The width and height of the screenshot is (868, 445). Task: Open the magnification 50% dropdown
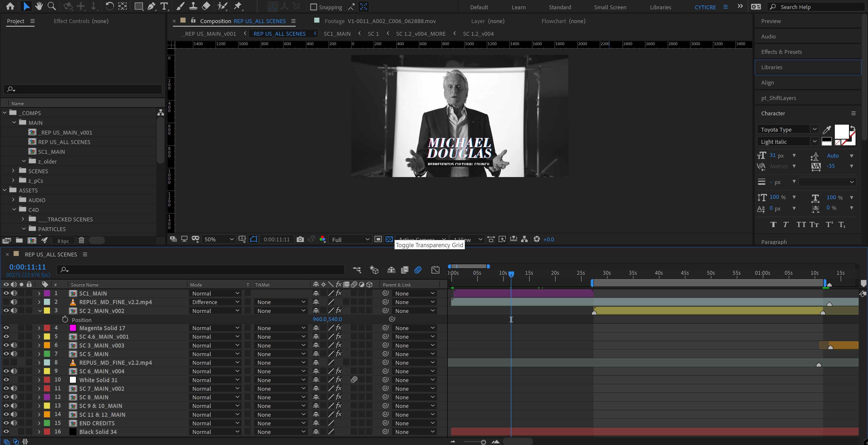pyautogui.click(x=219, y=239)
